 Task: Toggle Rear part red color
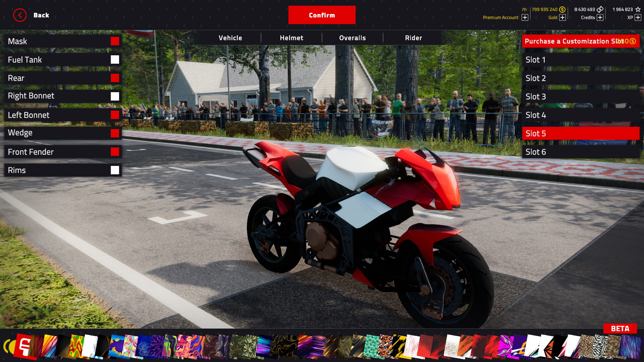coord(115,78)
